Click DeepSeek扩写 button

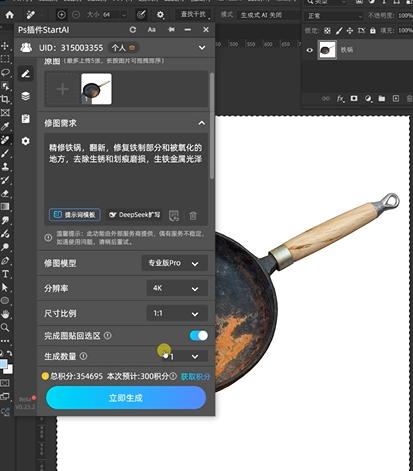point(134,215)
